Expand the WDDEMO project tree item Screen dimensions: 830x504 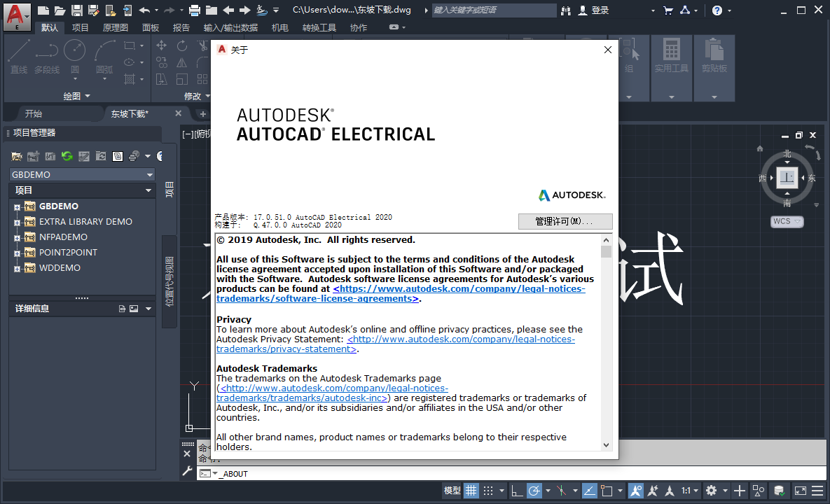click(x=17, y=267)
